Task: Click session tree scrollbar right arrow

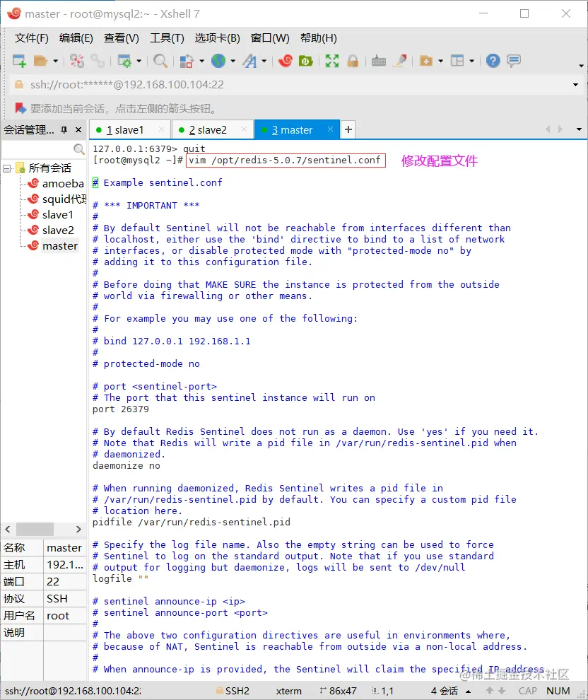Action: 78,530
